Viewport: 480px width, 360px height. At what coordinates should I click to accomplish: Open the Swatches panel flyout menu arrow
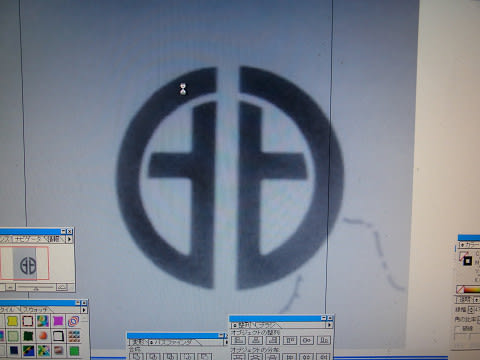click(84, 310)
